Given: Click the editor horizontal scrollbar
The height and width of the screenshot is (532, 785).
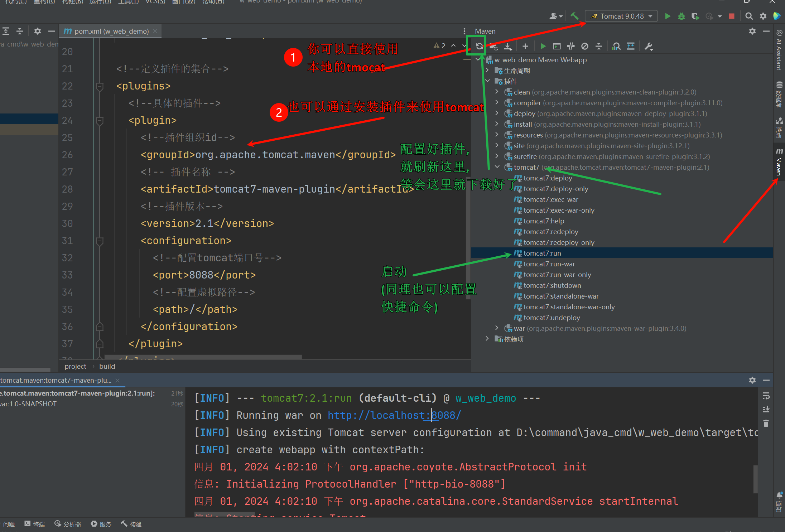Looking at the screenshot, I should click(x=203, y=357).
